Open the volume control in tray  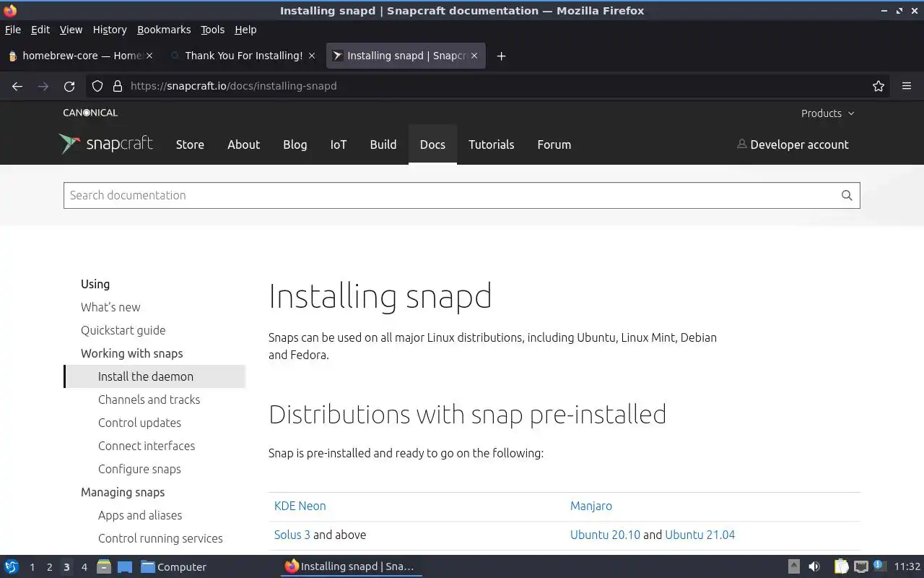tap(814, 566)
